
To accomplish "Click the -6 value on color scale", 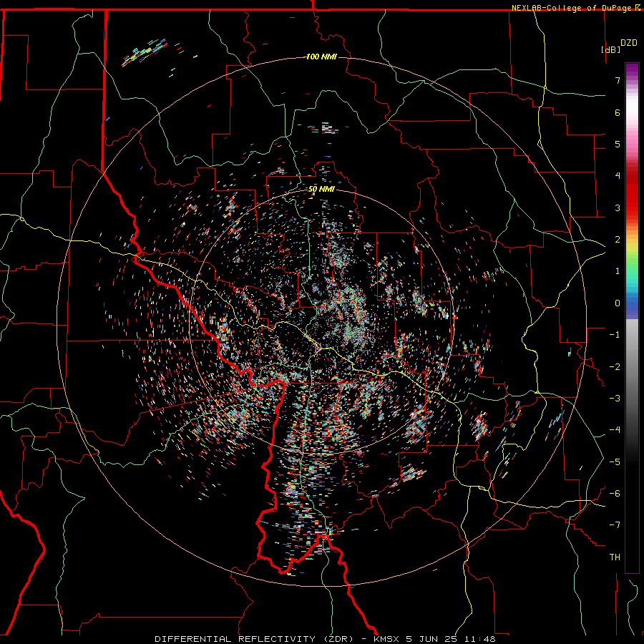I will coord(615,493).
